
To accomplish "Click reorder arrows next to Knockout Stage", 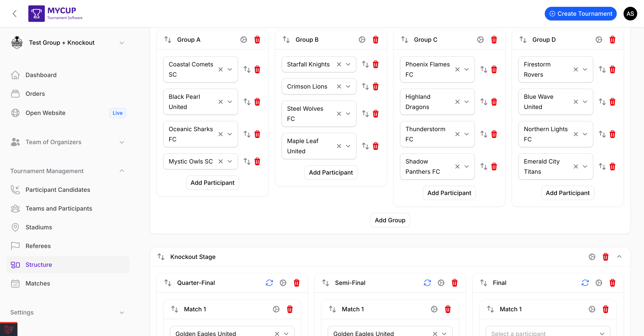I will (161, 257).
